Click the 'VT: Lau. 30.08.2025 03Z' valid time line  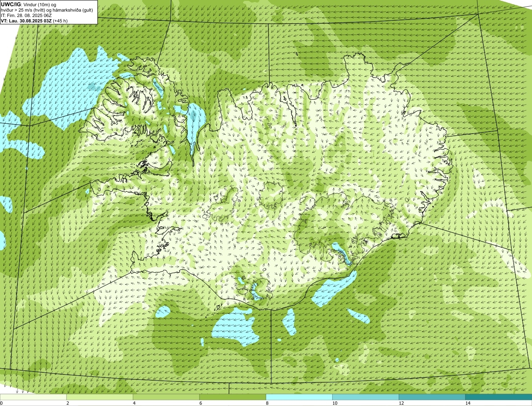pyautogui.click(x=34, y=20)
